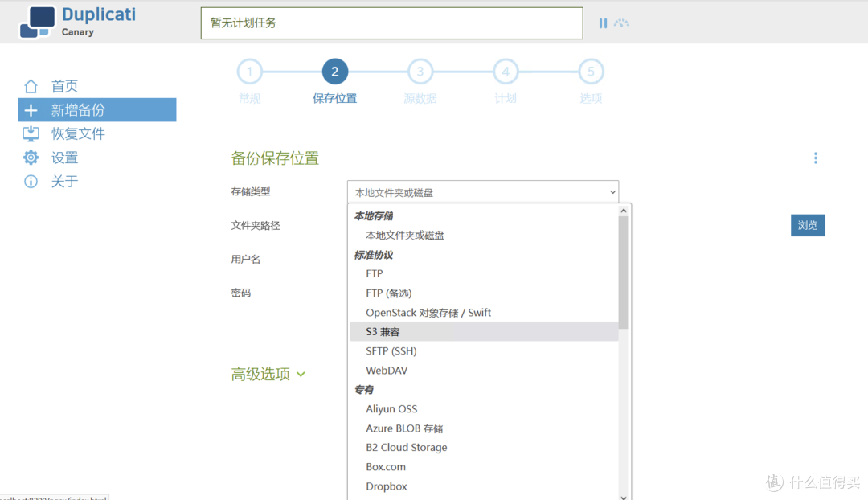Click the 存储类型 label
Image resolution: width=868 pixels, height=500 pixels.
pyautogui.click(x=251, y=191)
